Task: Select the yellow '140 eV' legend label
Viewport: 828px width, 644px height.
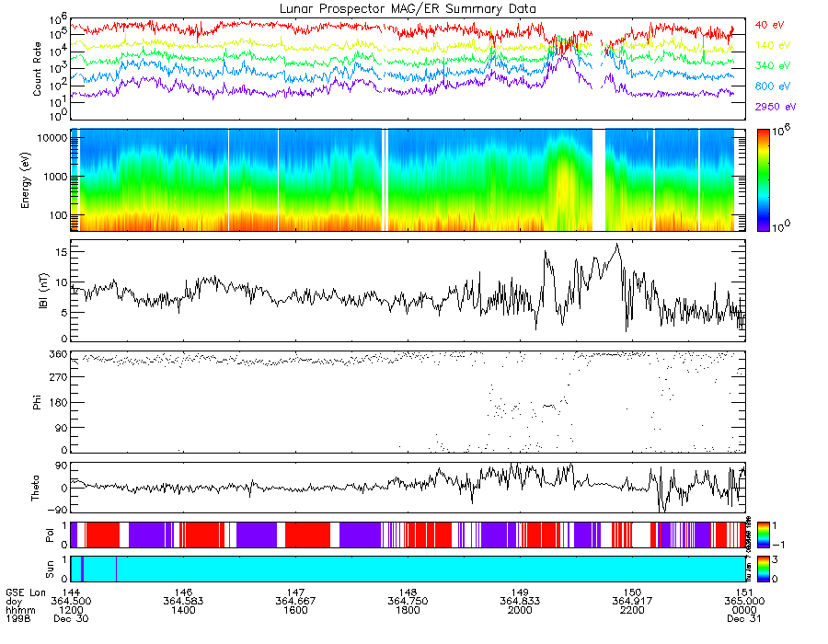Action: pyautogui.click(x=773, y=45)
